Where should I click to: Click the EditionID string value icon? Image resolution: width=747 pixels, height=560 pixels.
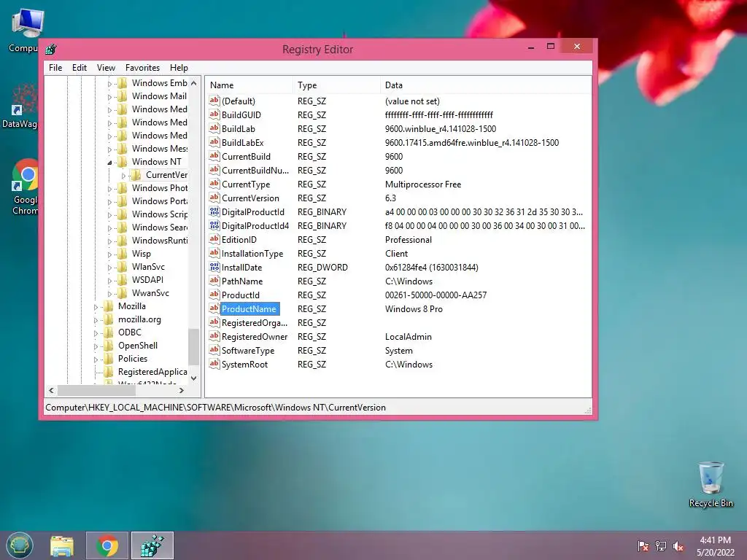[x=214, y=239]
